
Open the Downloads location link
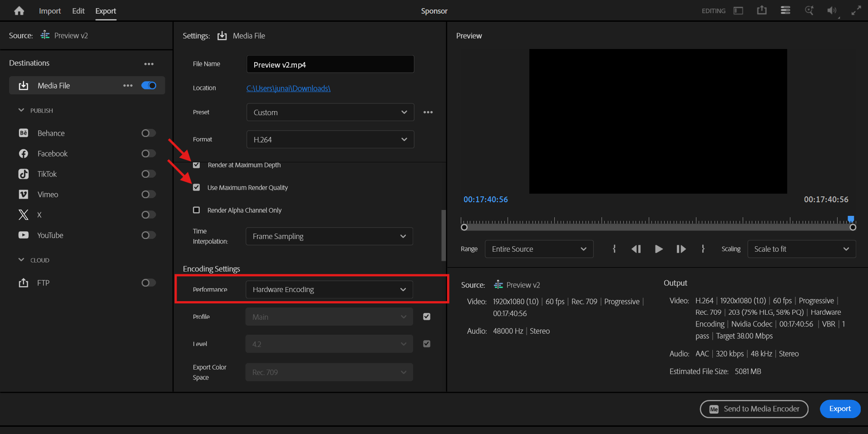(x=288, y=88)
